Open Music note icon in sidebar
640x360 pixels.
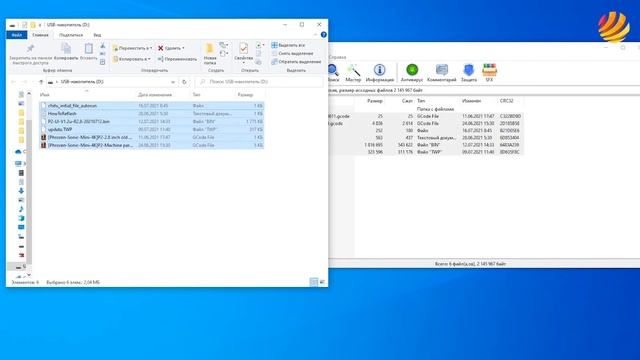21,209
